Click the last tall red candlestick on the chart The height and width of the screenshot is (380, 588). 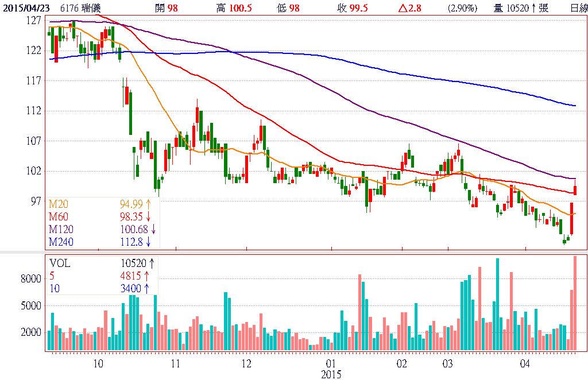point(572,219)
